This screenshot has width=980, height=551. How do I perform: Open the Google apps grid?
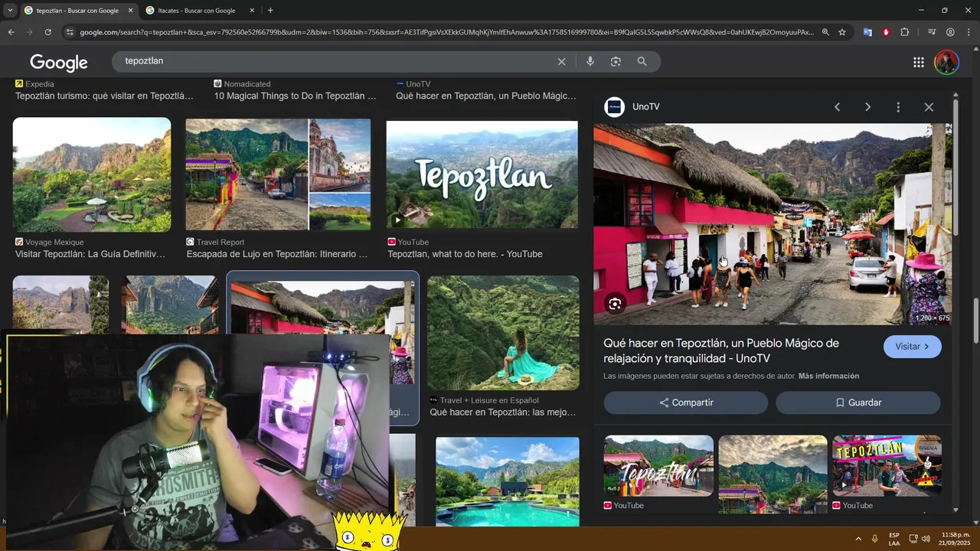tap(919, 62)
